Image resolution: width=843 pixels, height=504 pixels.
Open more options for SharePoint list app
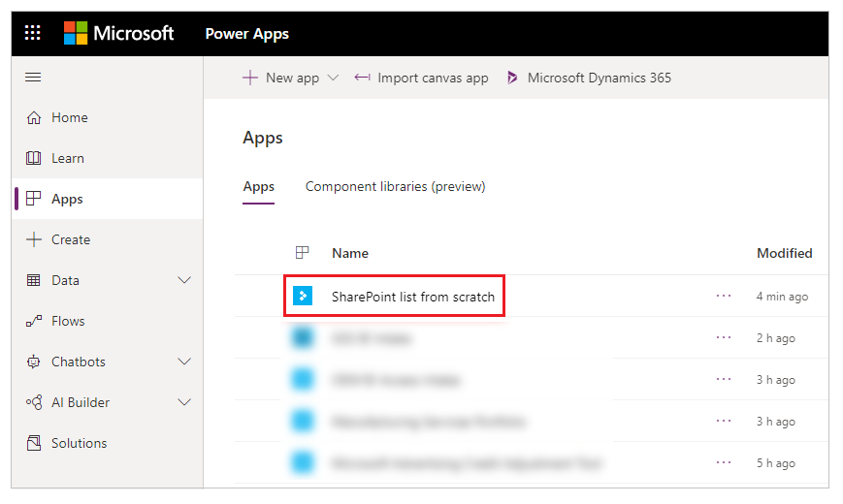(x=724, y=296)
